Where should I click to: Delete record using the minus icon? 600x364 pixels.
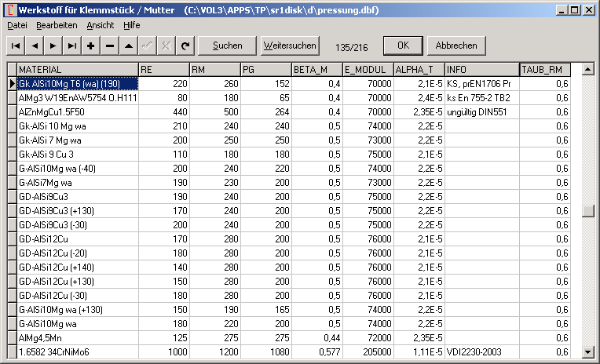(x=110, y=45)
